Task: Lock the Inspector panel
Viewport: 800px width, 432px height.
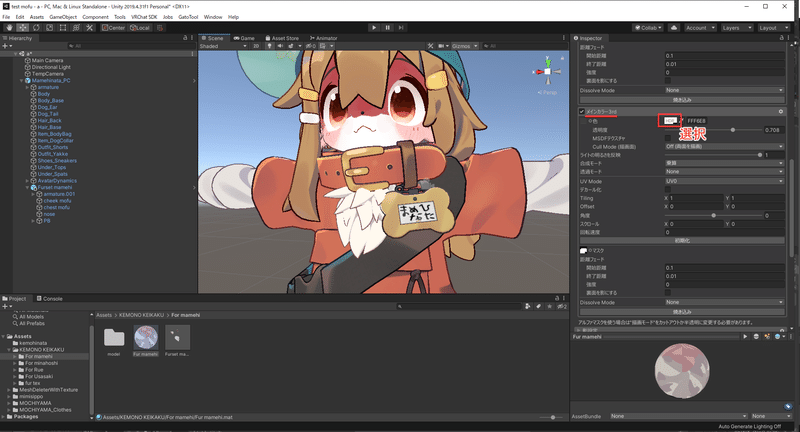Action: 782,38
